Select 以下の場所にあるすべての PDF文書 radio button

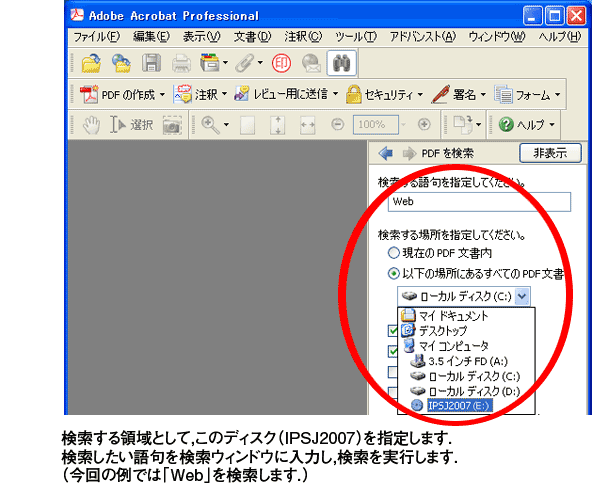click(394, 274)
